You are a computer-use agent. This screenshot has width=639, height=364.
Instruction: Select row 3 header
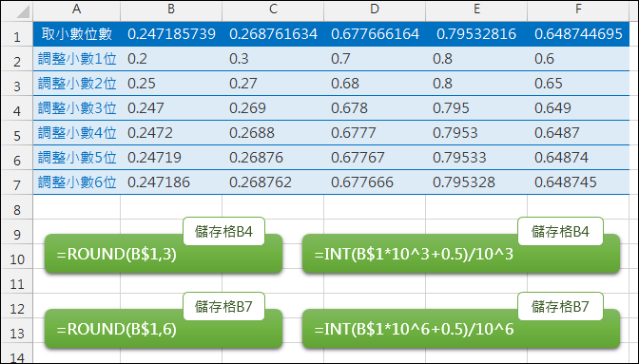click(17, 84)
